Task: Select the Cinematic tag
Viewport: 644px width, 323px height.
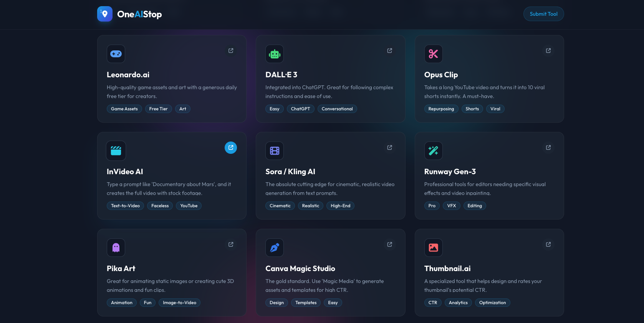Action: [280, 206]
